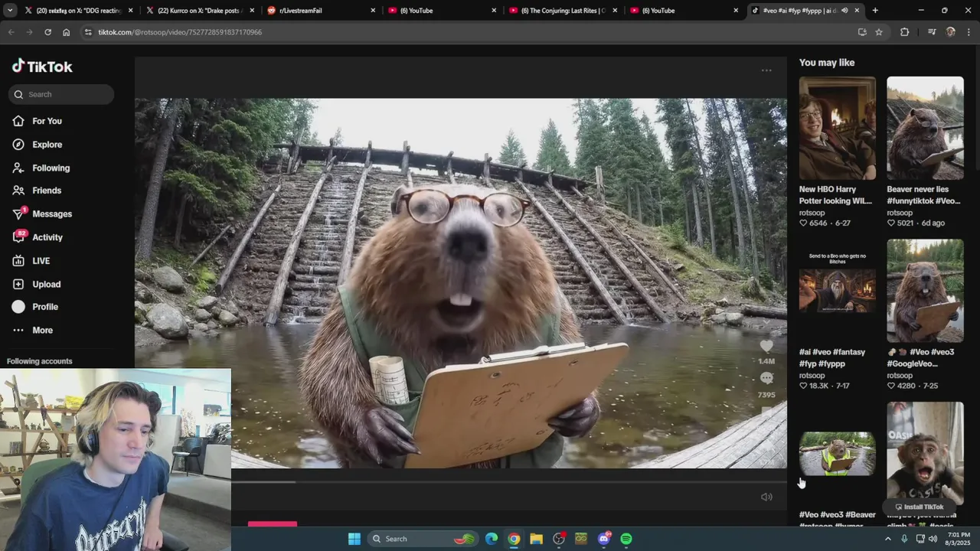Screen dimensions: 980x551
Task: Open the 'Send to a Bro' wizard thumbnail
Action: coord(838,291)
